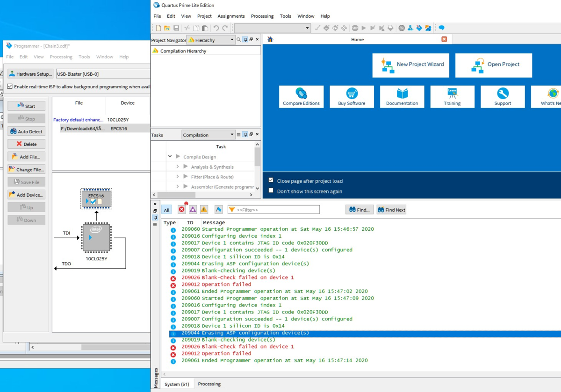This screenshot has width=561, height=392.
Task: Click Add Device button in Programmer
Action: coord(26,194)
